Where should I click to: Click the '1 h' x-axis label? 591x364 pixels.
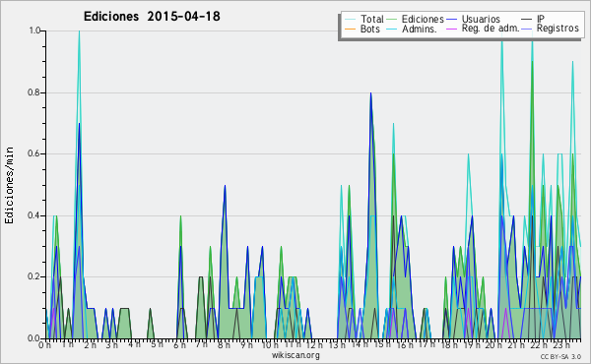(x=67, y=344)
